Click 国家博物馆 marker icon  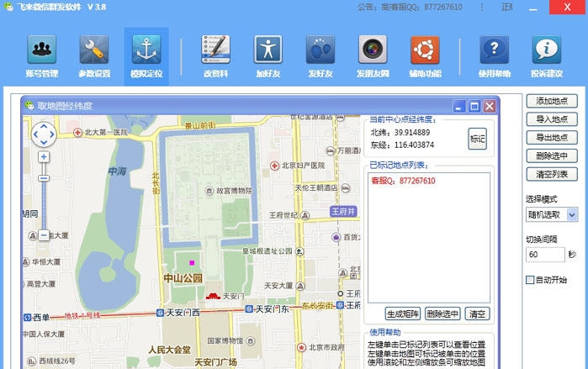251,341
